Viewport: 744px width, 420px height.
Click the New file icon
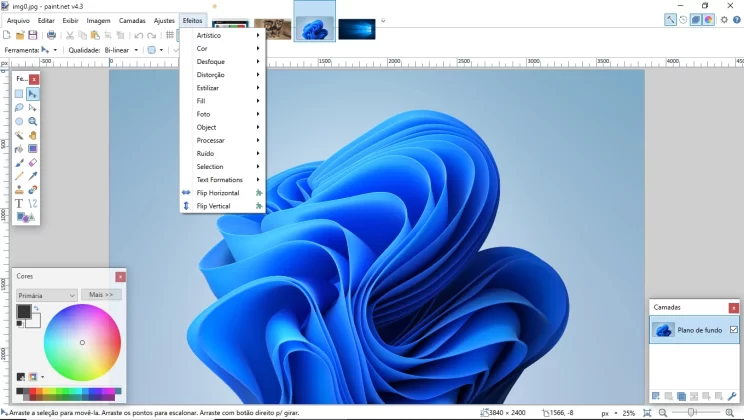tap(7, 35)
